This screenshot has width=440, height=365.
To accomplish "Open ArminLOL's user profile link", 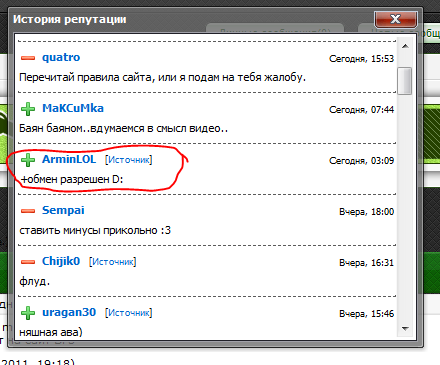I will coord(69,159).
